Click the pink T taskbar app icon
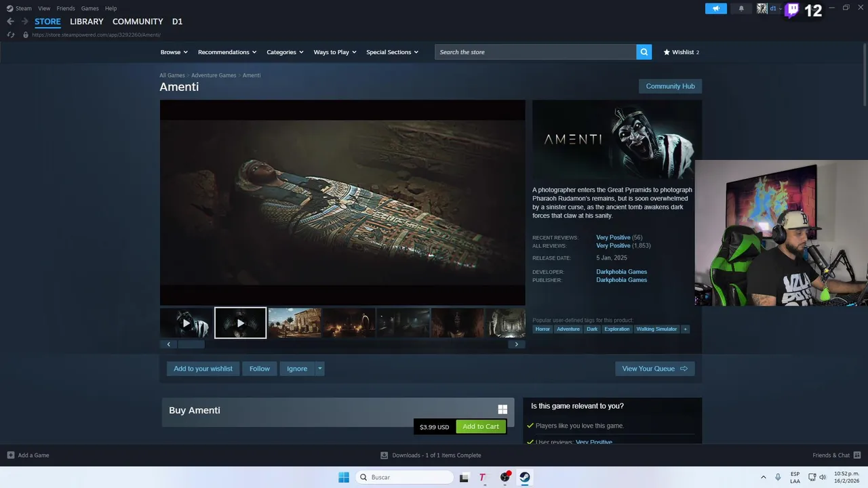Image resolution: width=868 pixels, height=488 pixels. [482, 477]
